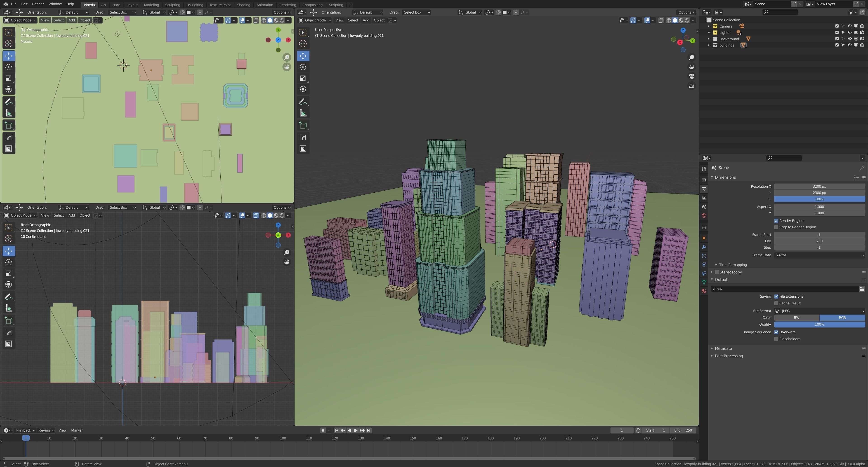Play the animation in timeline
The height and width of the screenshot is (467, 868).
click(356, 430)
